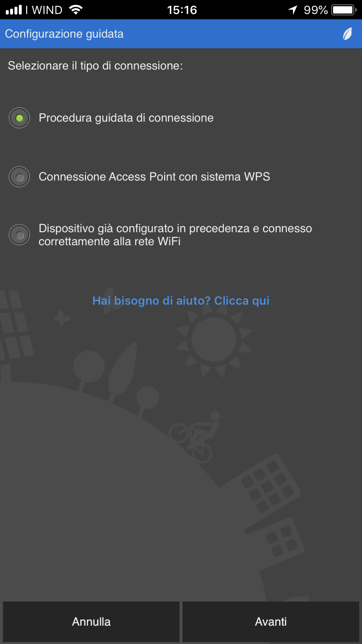Continue with the Avanti button
The height and width of the screenshot is (644, 362).
tap(271, 622)
